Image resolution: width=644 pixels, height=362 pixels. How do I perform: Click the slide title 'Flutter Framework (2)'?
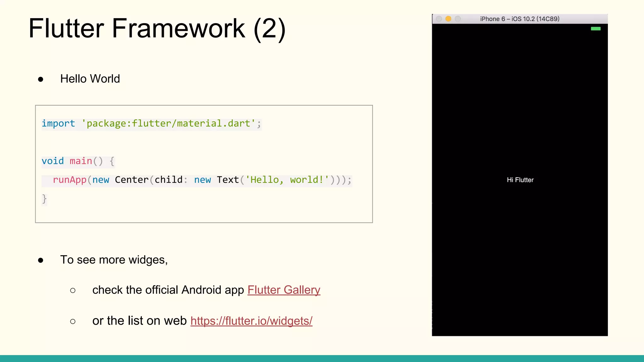click(157, 29)
